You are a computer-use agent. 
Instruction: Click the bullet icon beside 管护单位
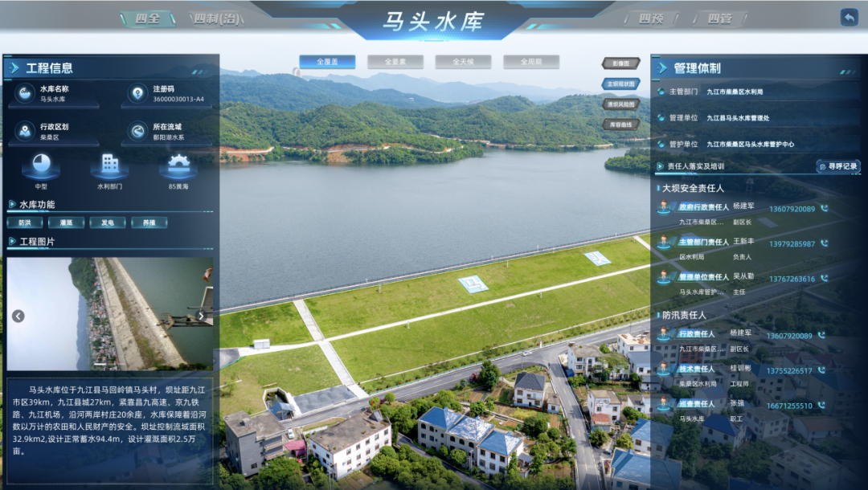pyautogui.click(x=661, y=145)
